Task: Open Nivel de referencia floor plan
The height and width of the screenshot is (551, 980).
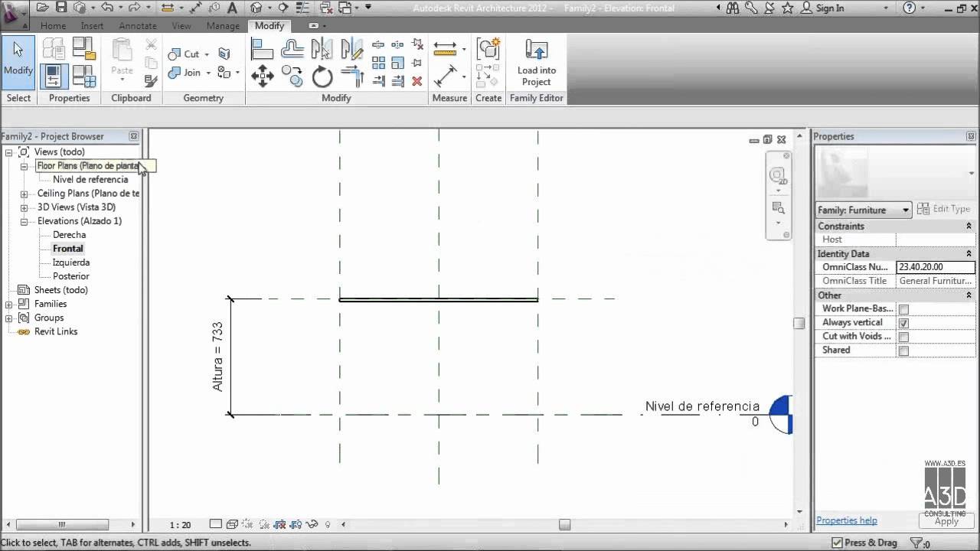Action: point(90,180)
